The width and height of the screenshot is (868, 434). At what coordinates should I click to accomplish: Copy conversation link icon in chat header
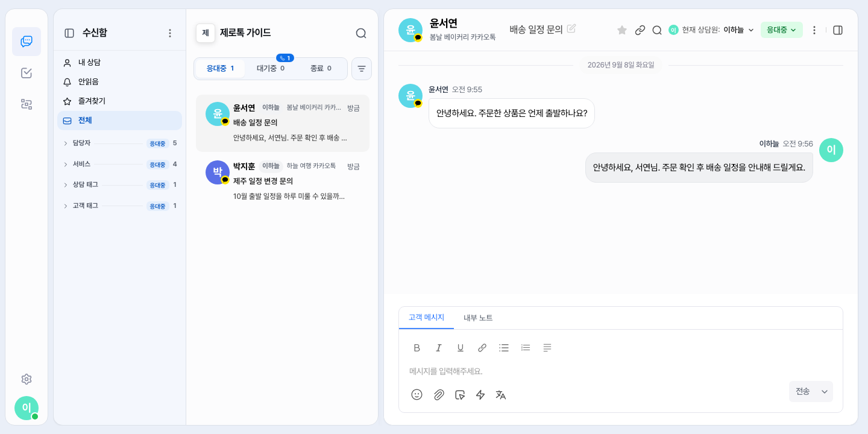[640, 30]
